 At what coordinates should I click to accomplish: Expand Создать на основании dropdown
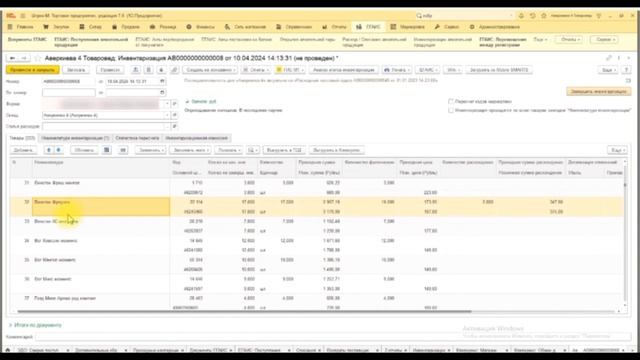tap(210, 70)
